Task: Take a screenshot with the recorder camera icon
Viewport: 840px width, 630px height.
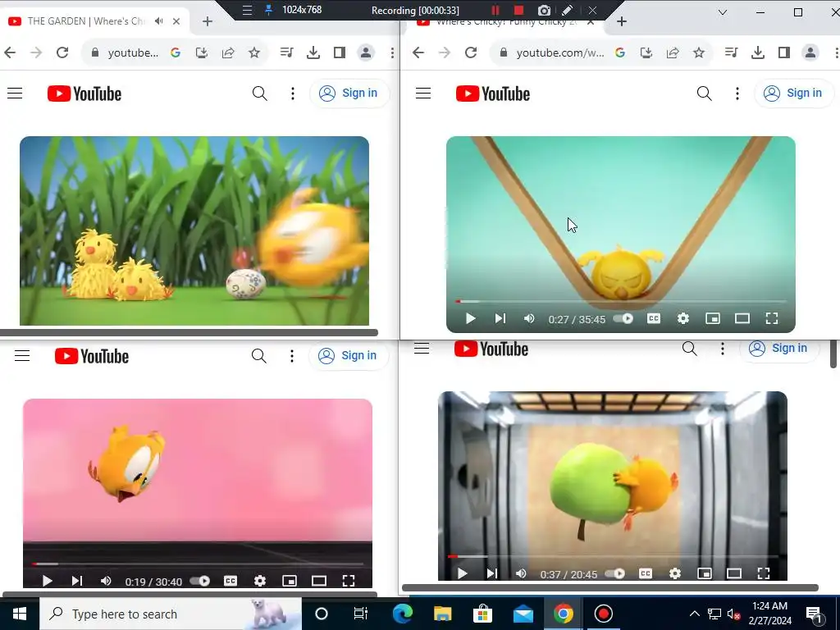Action: click(x=544, y=10)
